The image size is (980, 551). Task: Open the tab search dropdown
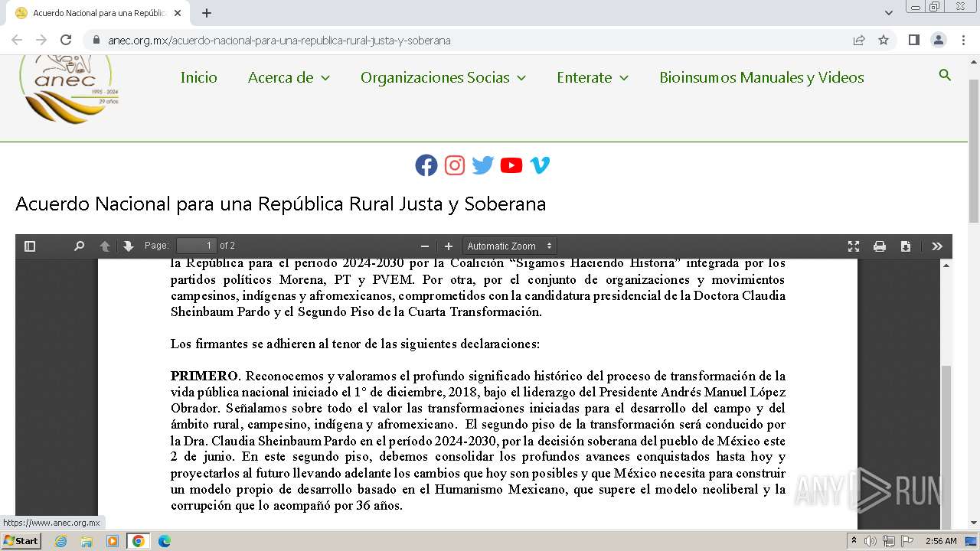pos(889,13)
